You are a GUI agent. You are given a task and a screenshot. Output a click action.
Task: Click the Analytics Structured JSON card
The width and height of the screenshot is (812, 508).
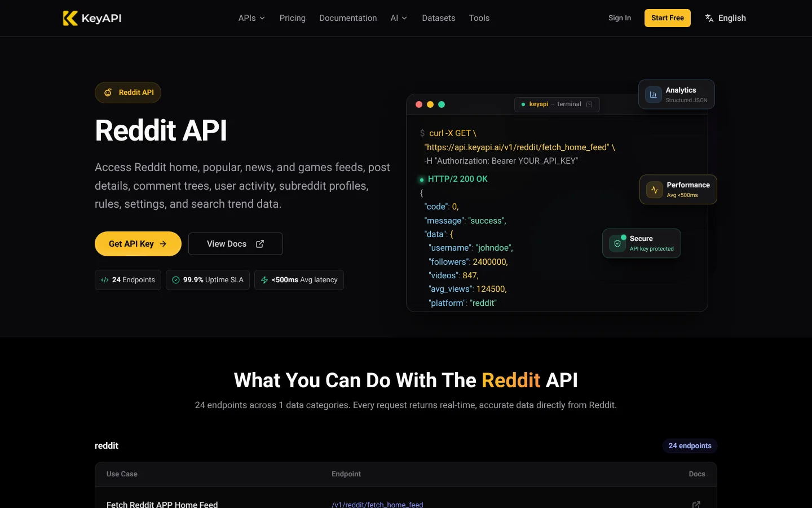[x=677, y=94]
